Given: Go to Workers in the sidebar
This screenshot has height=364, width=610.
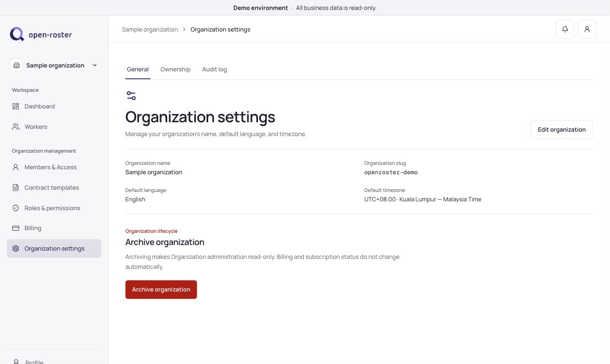Looking at the screenshot, I should click(x=54, y=127).
